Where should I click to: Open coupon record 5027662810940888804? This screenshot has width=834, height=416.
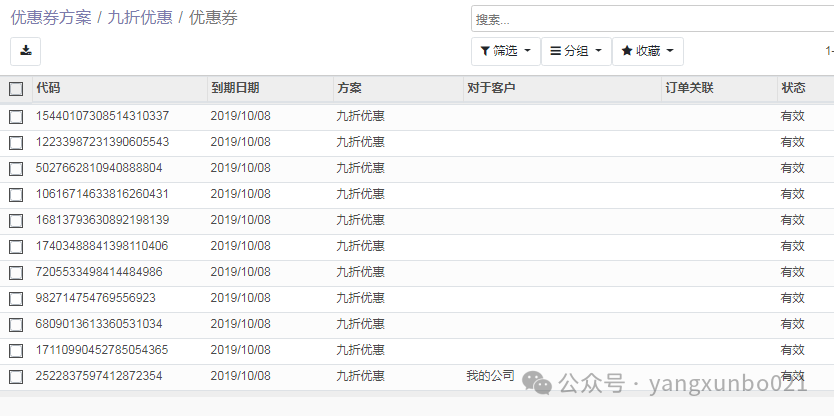click(99, 168)
